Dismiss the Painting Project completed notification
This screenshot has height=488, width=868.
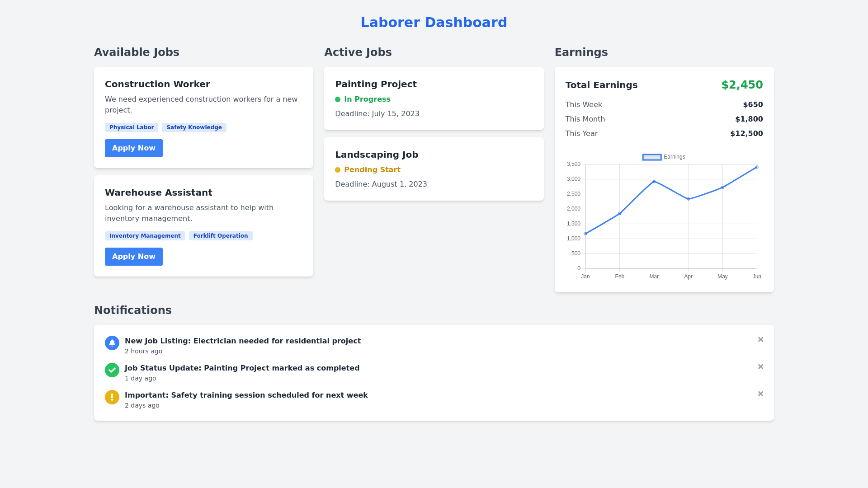click(x=760, y=366)
